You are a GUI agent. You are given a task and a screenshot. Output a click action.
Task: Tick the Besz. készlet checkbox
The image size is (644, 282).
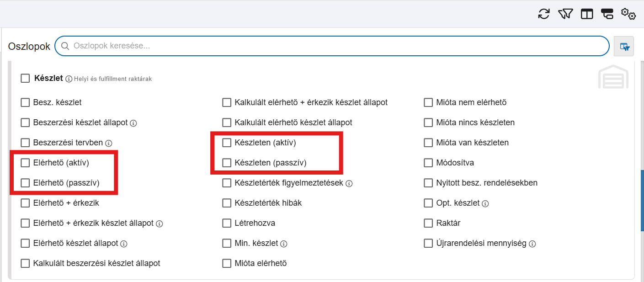click(x=25, y=102)
